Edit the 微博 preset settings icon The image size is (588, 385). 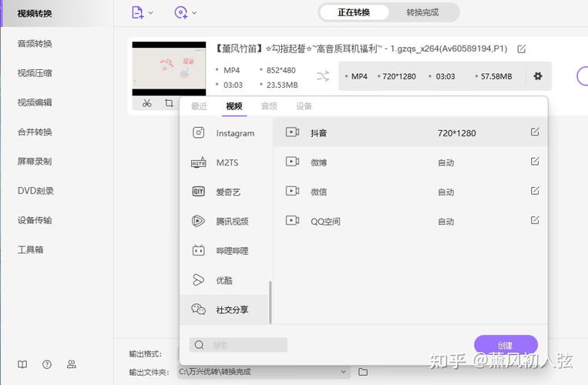coord(535,162)
